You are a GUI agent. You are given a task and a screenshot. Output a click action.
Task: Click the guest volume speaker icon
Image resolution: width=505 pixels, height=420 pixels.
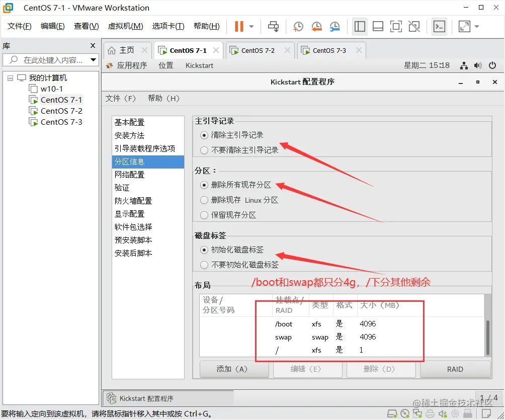[478, 66]
